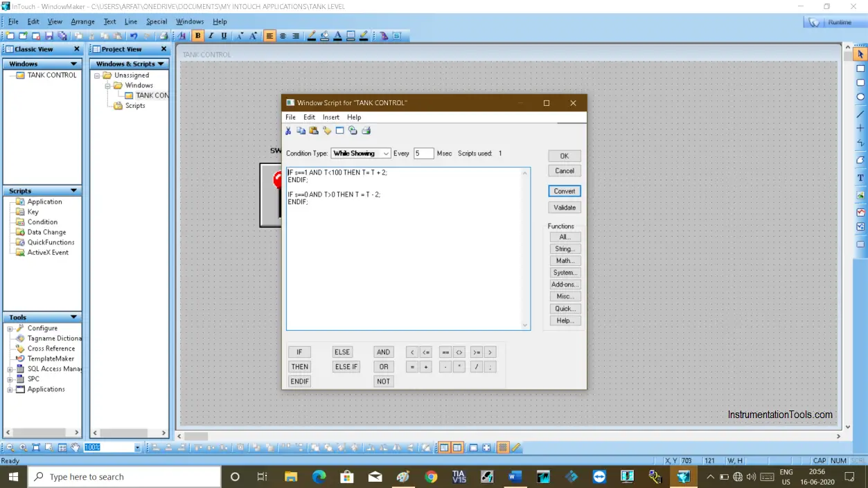
Task: Select the arrow Selector tool
Action: 860,54
